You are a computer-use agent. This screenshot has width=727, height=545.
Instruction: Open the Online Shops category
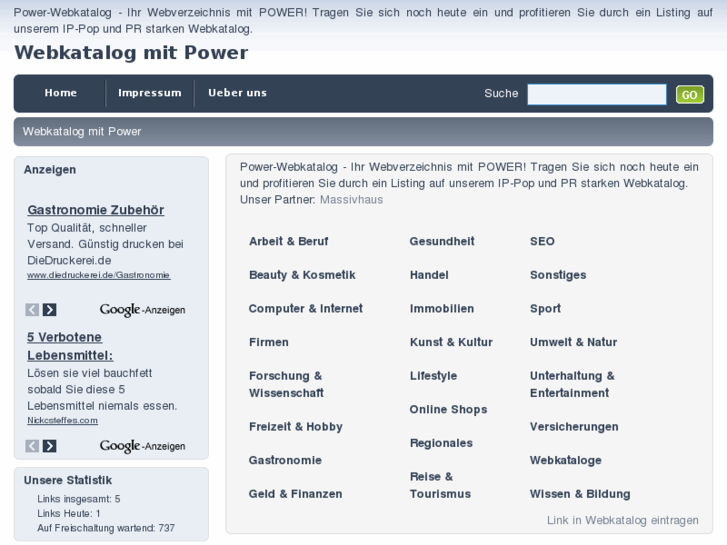pyautogui.click(x=448, y=410)
